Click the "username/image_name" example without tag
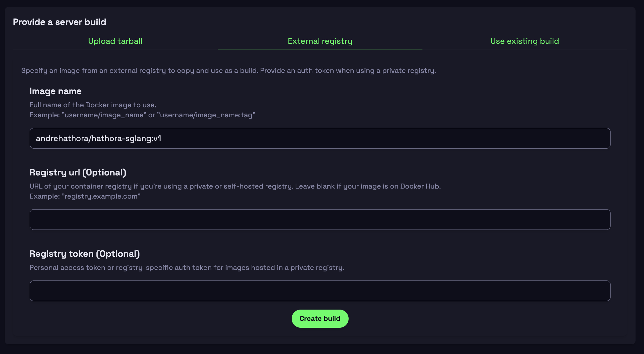This screenshot has width=644, height=354. tap(104, 115)
